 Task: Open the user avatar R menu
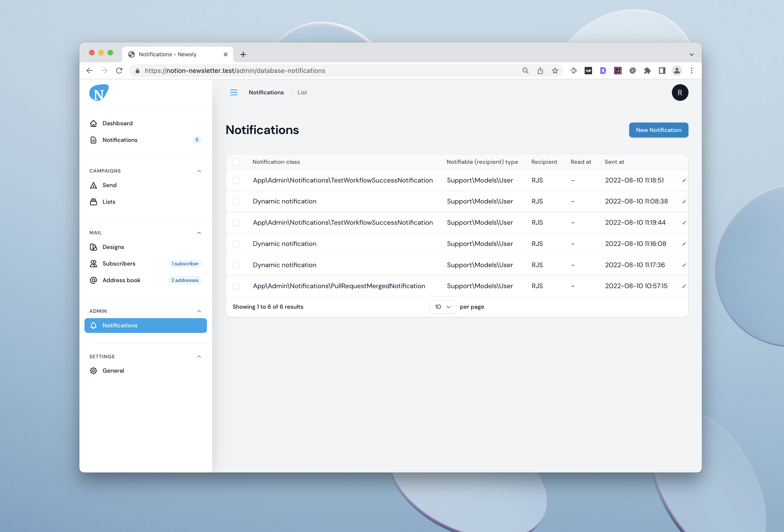pos(680,93)
